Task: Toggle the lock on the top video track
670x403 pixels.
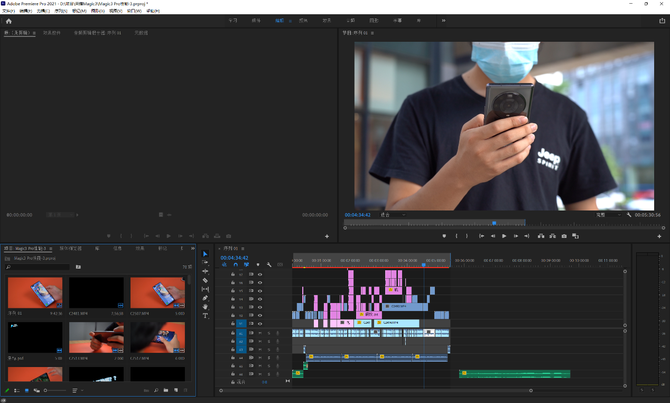Action: [x=233, y=274]
